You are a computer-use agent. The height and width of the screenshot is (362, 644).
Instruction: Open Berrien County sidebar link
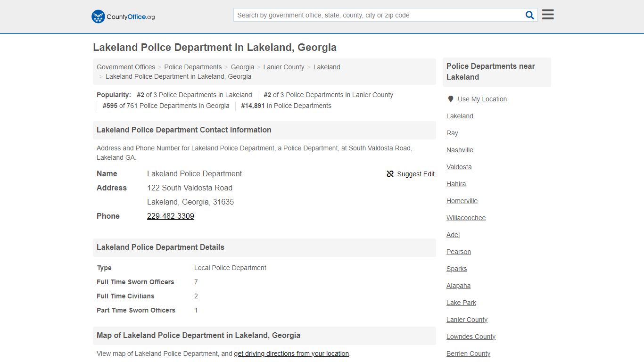click(468, 354)
